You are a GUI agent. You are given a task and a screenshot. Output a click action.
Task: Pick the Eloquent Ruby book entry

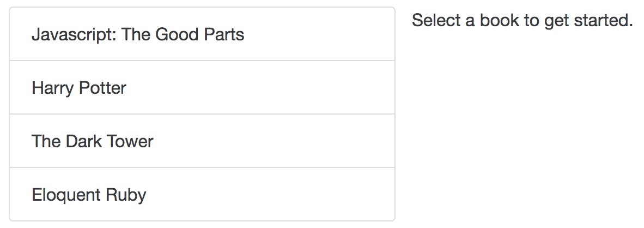click(202, 194)
